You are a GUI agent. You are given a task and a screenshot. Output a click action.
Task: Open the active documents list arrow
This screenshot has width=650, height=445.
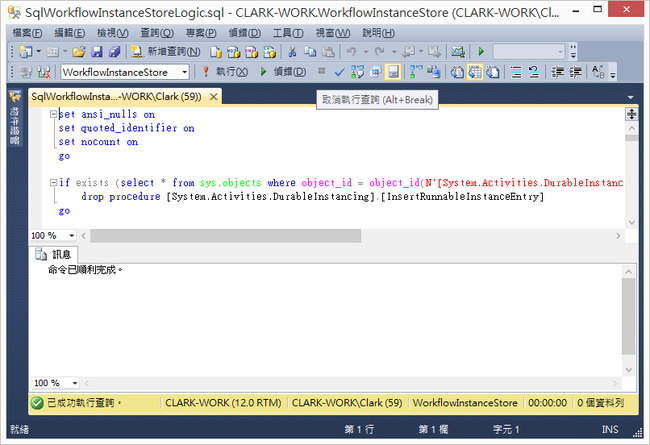click(x=631, y=97)
